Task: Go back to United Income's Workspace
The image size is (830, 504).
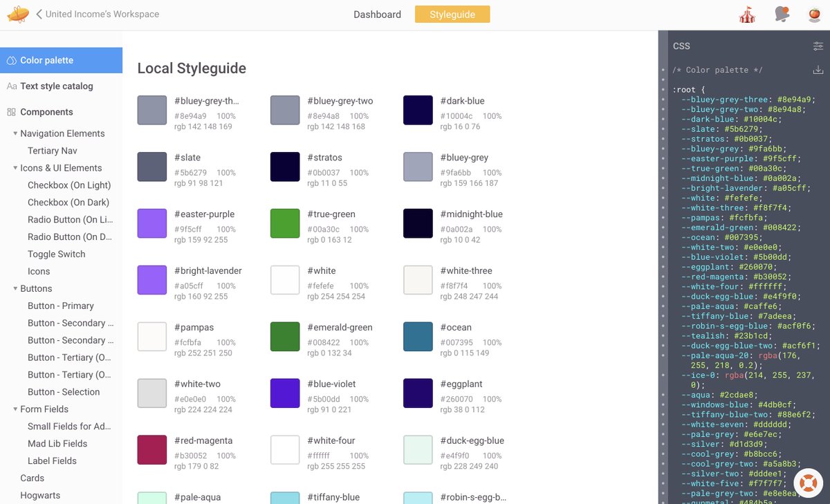Action: coord(99,14)
